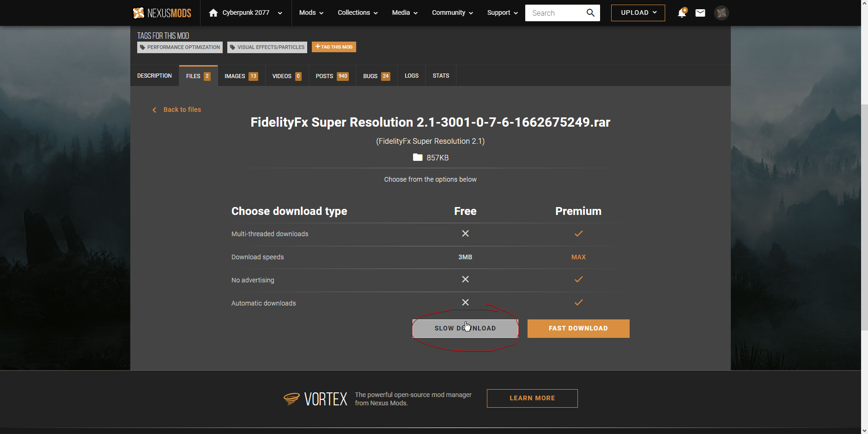Image resolution: width=868 pixels, height=434 pixels.
Task: Click the Choose from the options below text
Action: point(431,179)
